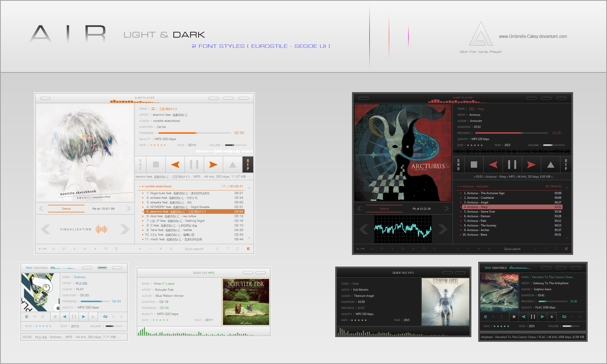This screenshot has height=364, width=607.
Task: Click playlist scroll-up chevron in light player
Action: coord(249,188)
